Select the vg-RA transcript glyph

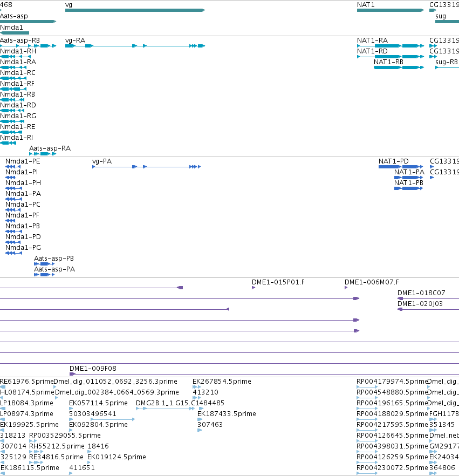coord(135,46)
